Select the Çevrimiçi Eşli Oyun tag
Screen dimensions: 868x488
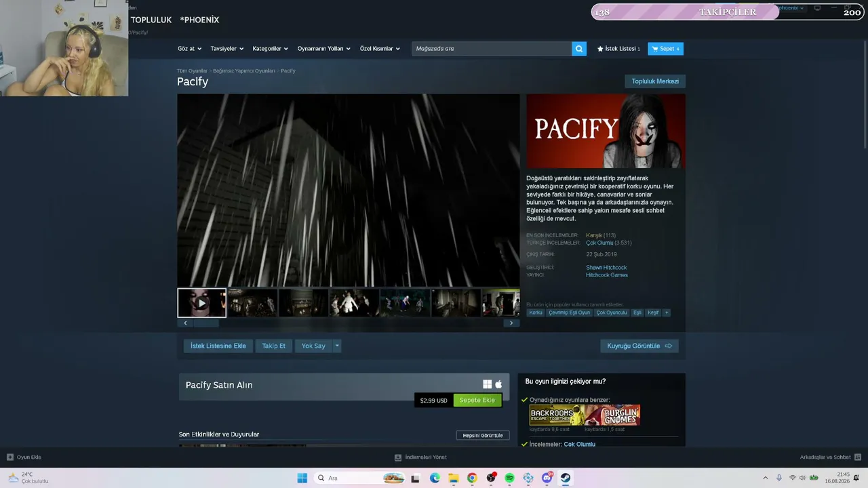(570, 312)
